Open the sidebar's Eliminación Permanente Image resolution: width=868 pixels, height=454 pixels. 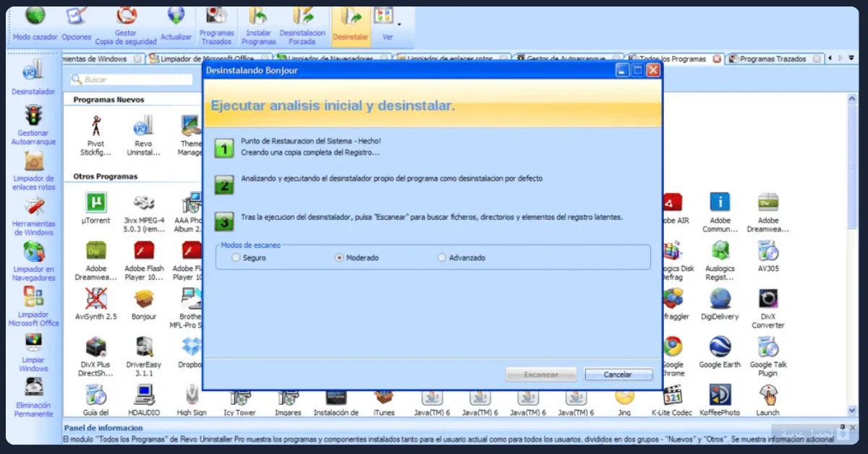click(x=33, y=398)
